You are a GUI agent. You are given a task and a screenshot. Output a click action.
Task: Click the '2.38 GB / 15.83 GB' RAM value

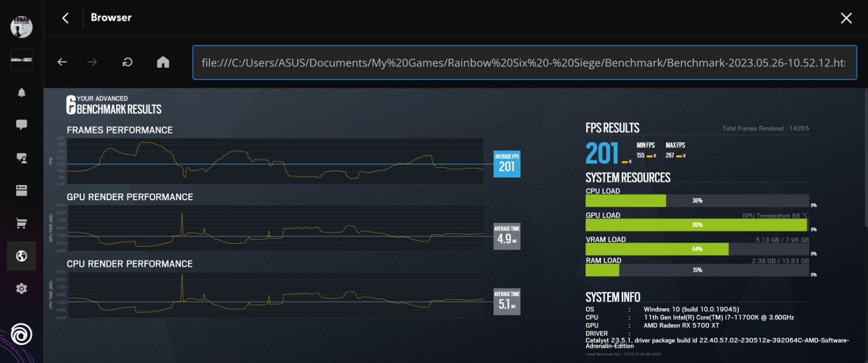click(x=780, y=261)
